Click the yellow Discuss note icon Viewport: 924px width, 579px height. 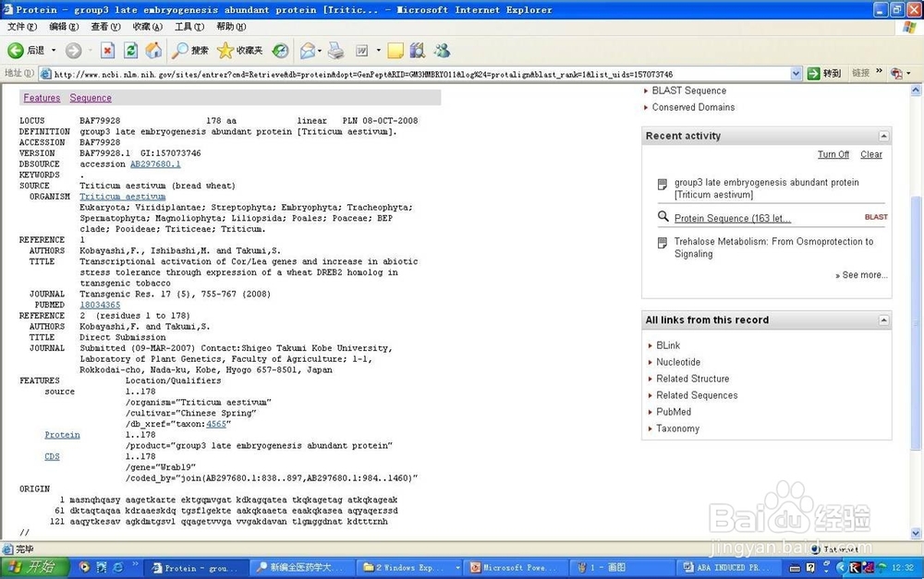click(395, 51)
